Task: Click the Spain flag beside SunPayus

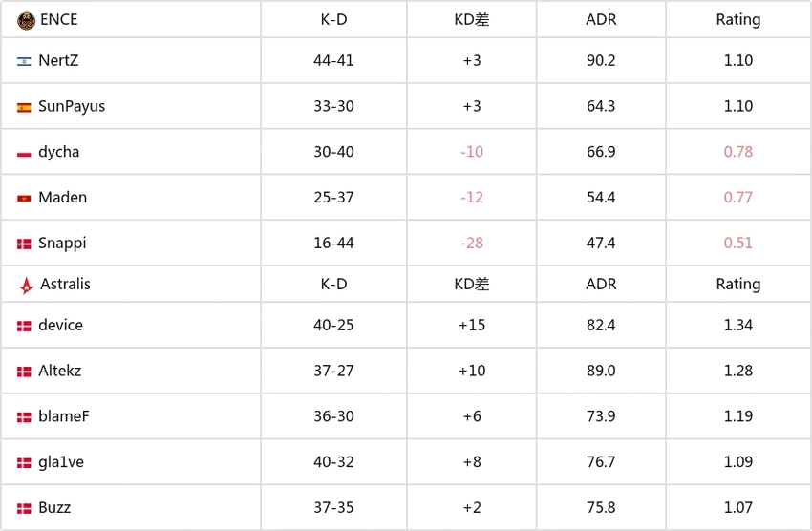Action: coord(24,107)
